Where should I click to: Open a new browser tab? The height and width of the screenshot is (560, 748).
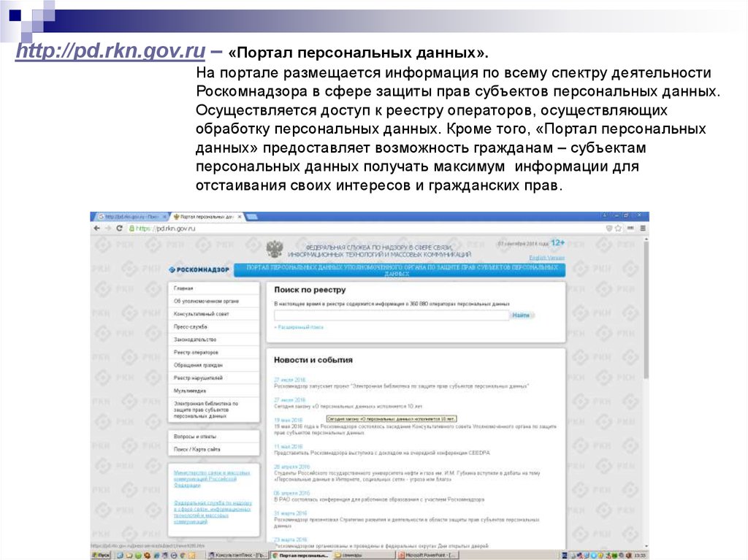coord(252,217)
